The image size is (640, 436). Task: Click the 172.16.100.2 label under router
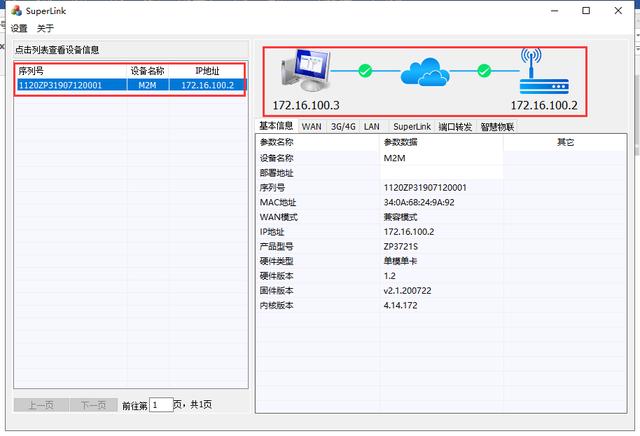point(544,105)
